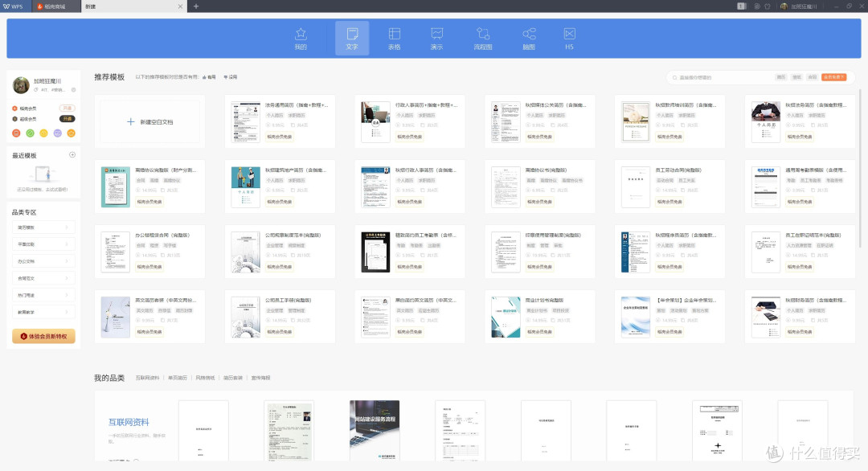
Task: Switch to the 演示 presentation tab
Action: coord(436,39)
